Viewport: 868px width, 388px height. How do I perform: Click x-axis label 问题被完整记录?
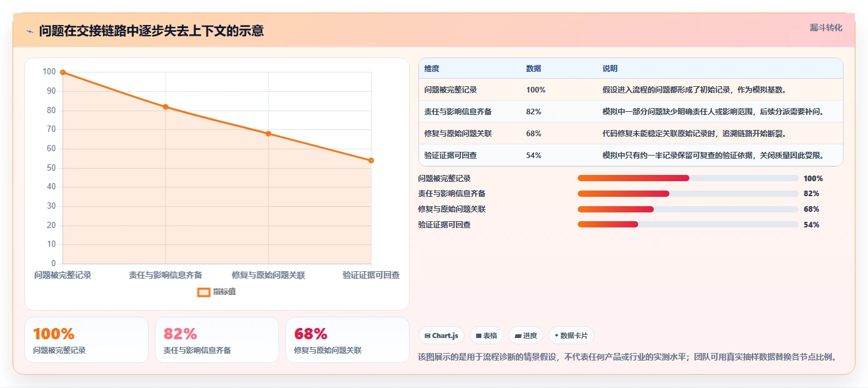coord(62,275)
